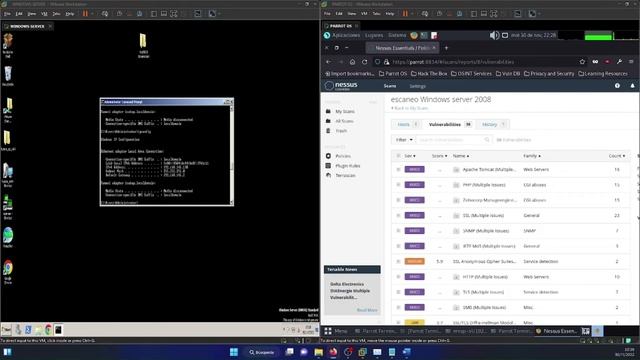Open the Privacy and Security bookmark folder

click(x=549, y=74)
